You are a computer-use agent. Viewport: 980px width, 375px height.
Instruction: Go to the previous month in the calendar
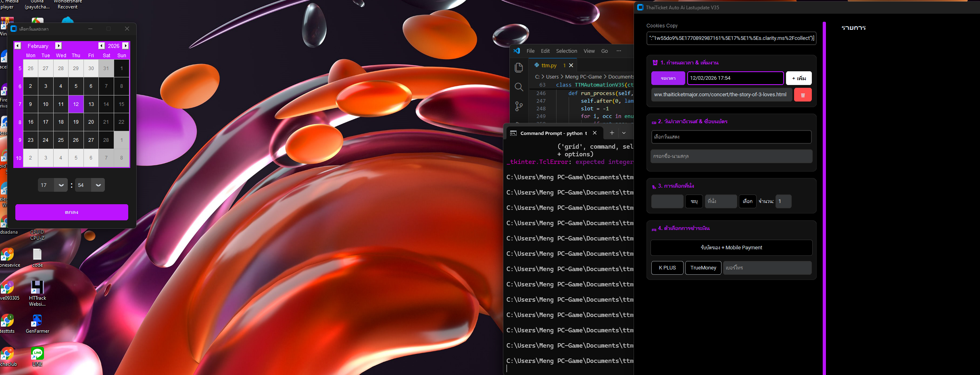click(18, 46)
